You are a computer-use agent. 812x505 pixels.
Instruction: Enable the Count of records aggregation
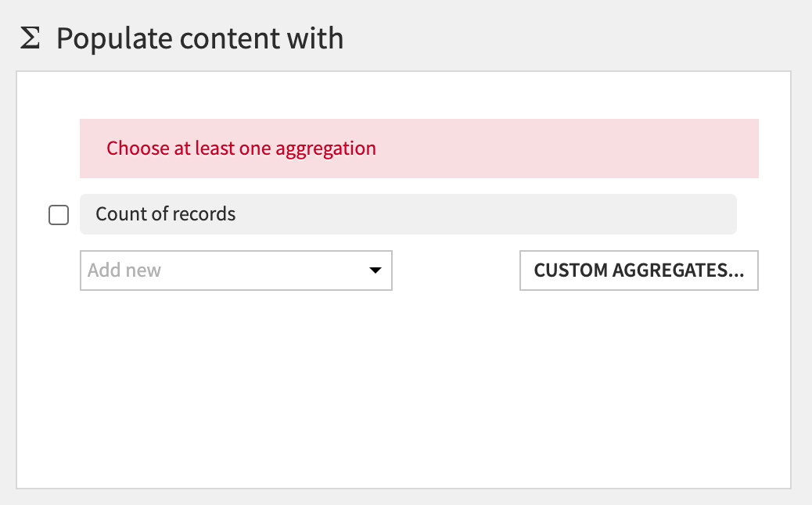(59, 214)
